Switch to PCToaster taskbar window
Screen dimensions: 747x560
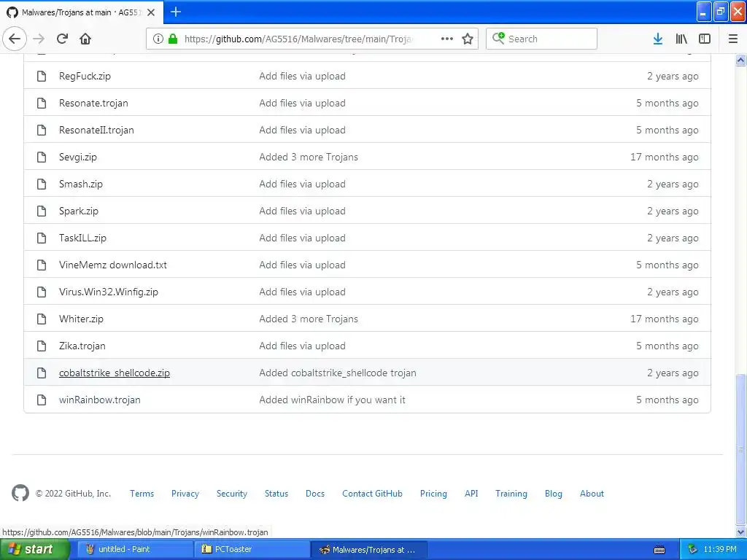[x=252, y=549]
